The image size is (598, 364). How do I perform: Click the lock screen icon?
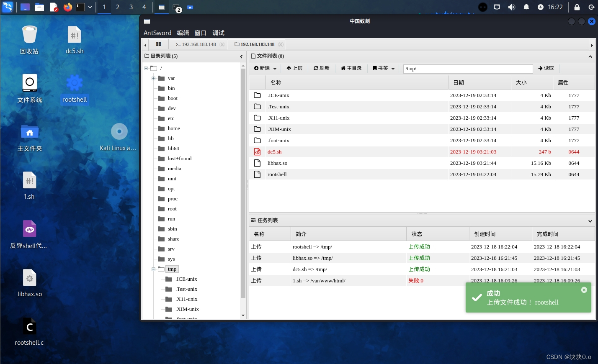577,7
